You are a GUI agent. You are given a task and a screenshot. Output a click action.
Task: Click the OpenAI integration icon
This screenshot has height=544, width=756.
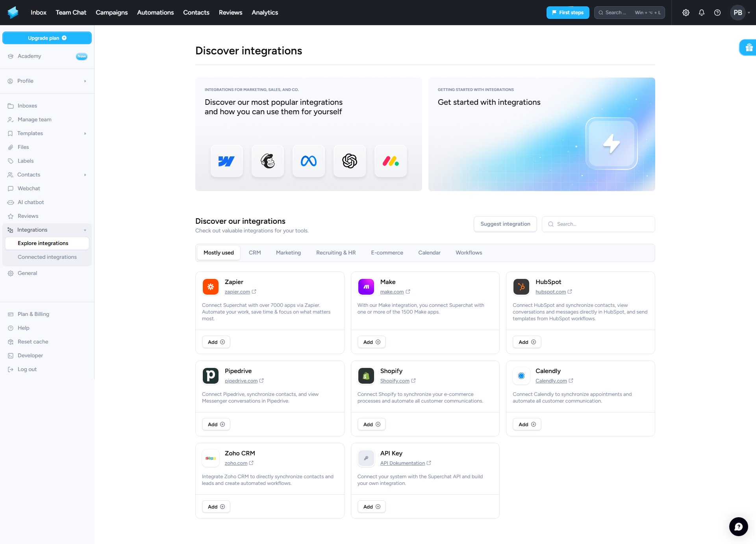tap(350, 161)
